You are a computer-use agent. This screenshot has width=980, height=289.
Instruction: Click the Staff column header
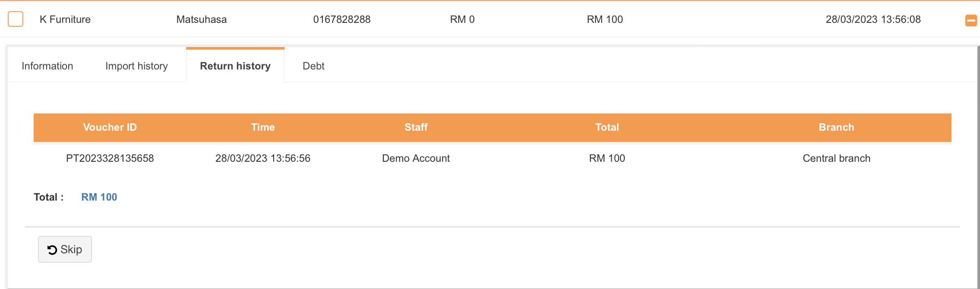pos(416,127)
